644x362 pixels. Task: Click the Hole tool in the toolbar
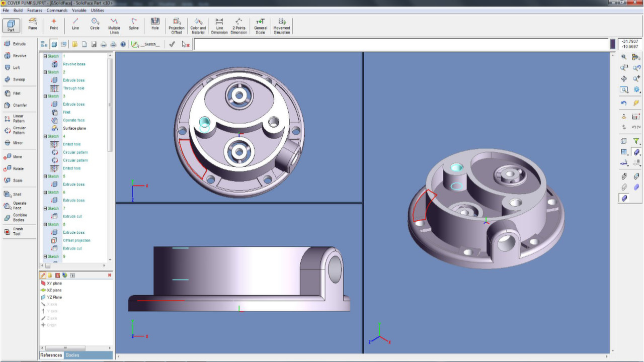(x=154, y=24)
